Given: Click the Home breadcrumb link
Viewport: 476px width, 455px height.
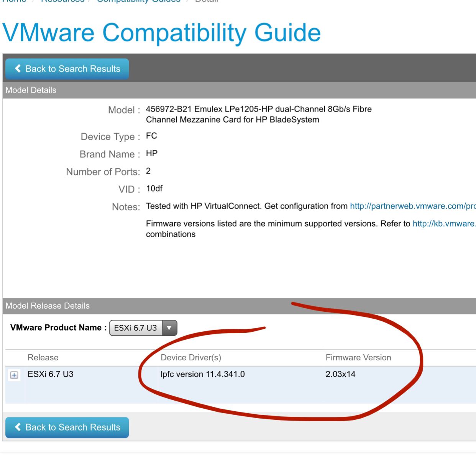Looking at the screenshot, I should [14, 1].
